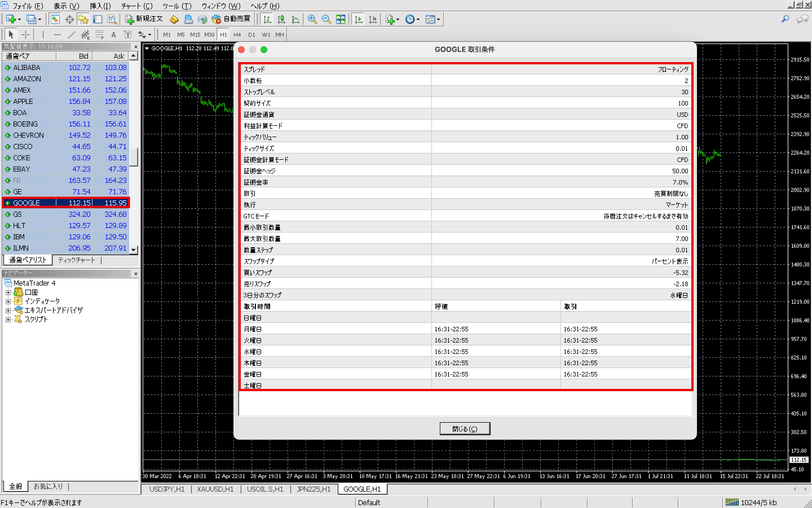Click the Bid column header
Viewport: 812px width, 508px height.
click(74, 56)
